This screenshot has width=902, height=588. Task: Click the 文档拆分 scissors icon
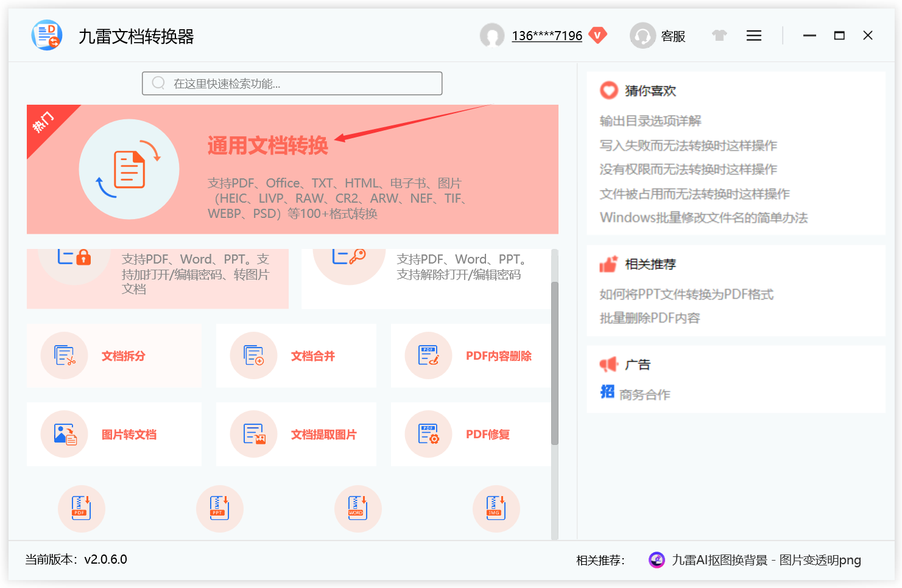pyautogui.click(x=65, y=355)
